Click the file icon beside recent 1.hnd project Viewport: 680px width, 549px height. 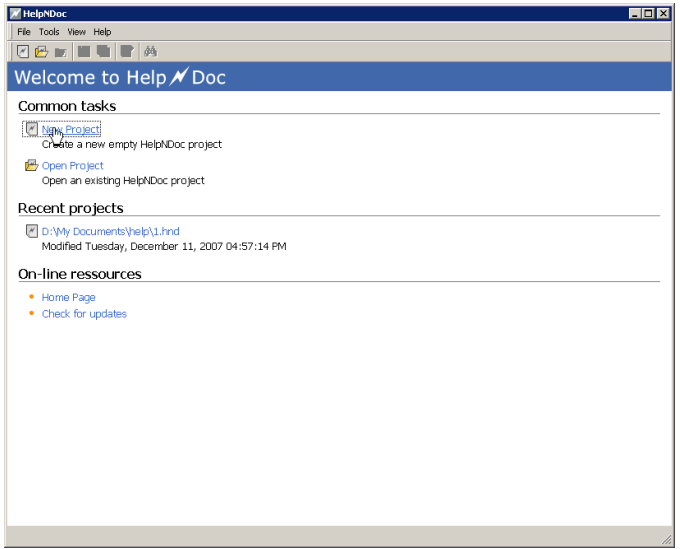(x=32, y=231)
